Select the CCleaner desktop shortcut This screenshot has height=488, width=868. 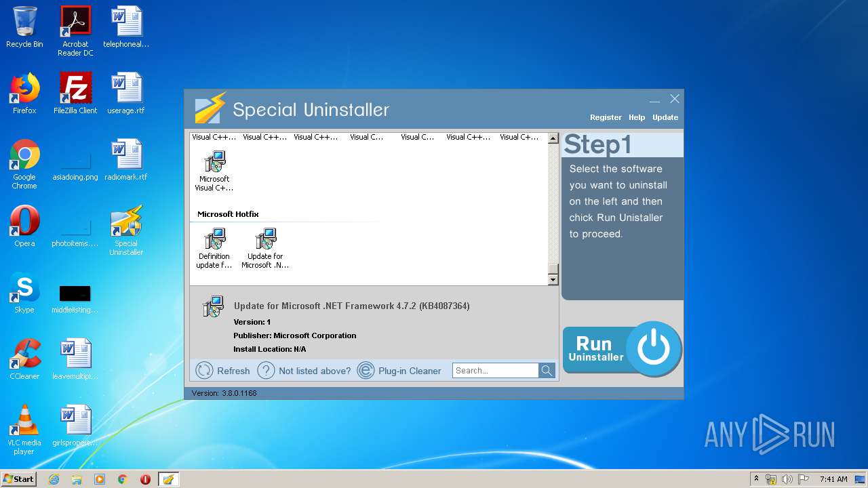coord(24,359)
